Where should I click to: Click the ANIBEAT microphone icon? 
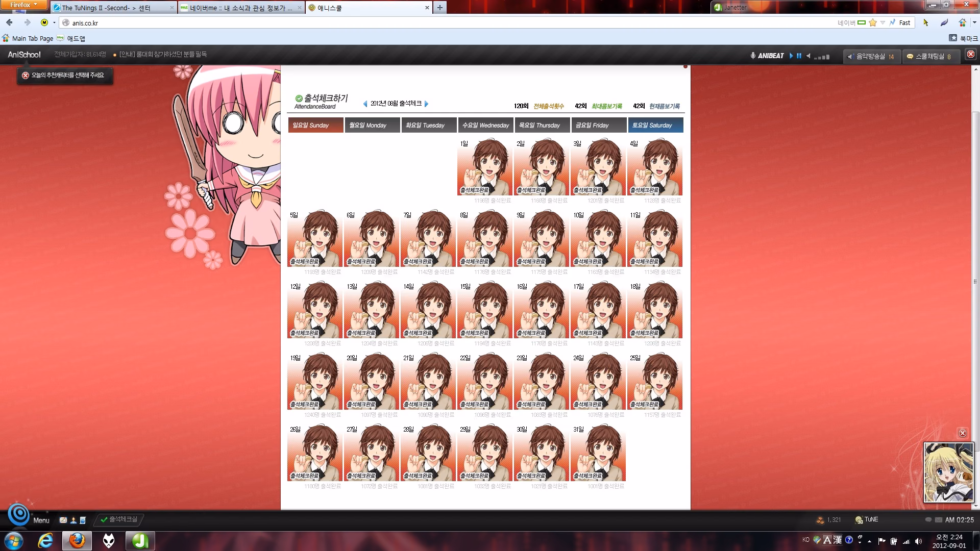tap(753, 56)
